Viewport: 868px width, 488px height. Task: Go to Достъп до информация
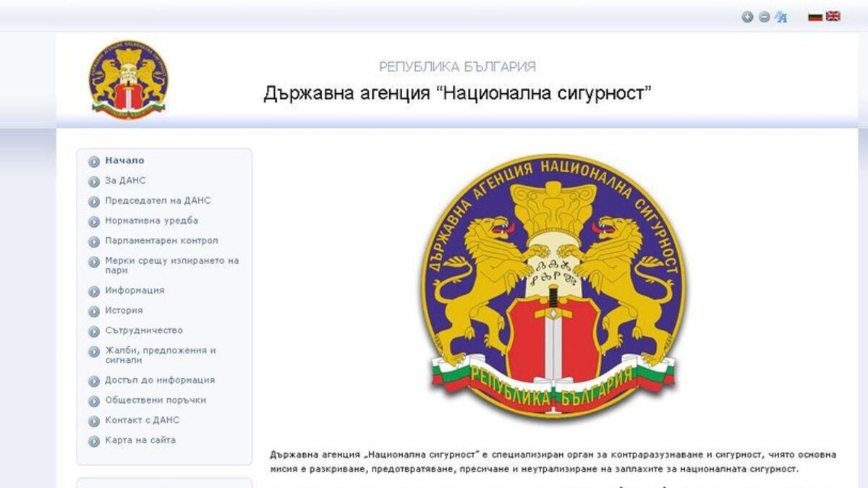tap(160, 380)
